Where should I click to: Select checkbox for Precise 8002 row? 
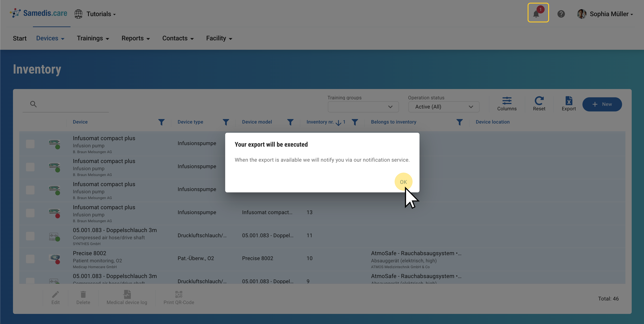tap(30, 259)
